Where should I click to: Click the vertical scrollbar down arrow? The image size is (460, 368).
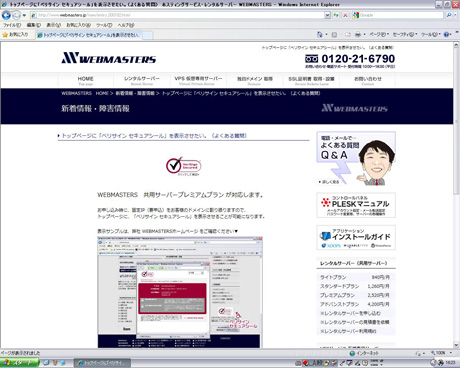coord(456,345)
